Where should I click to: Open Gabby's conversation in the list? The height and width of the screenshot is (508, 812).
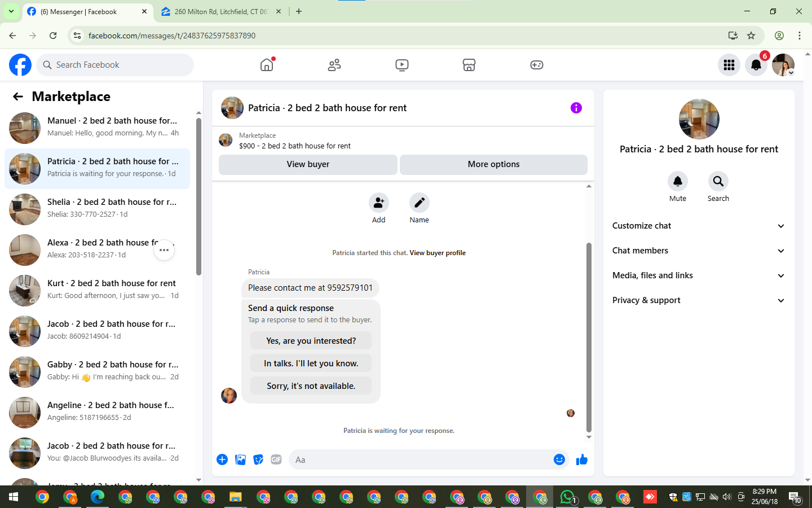coord(97,371)
